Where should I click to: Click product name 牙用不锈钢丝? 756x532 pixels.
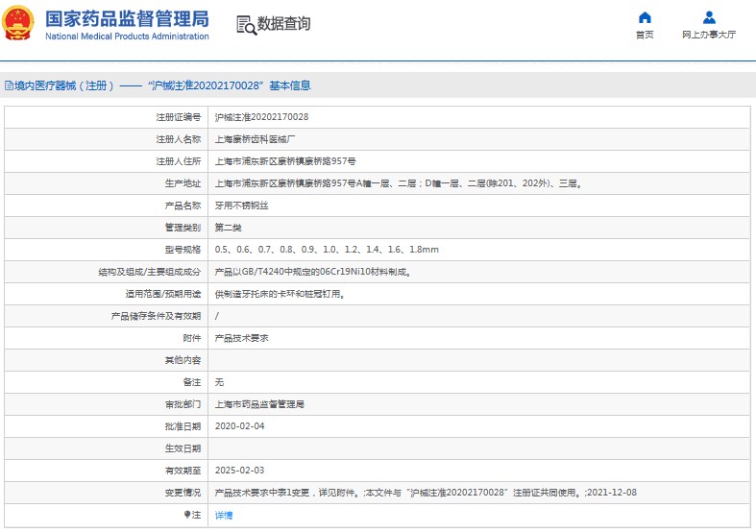point(239,206)
